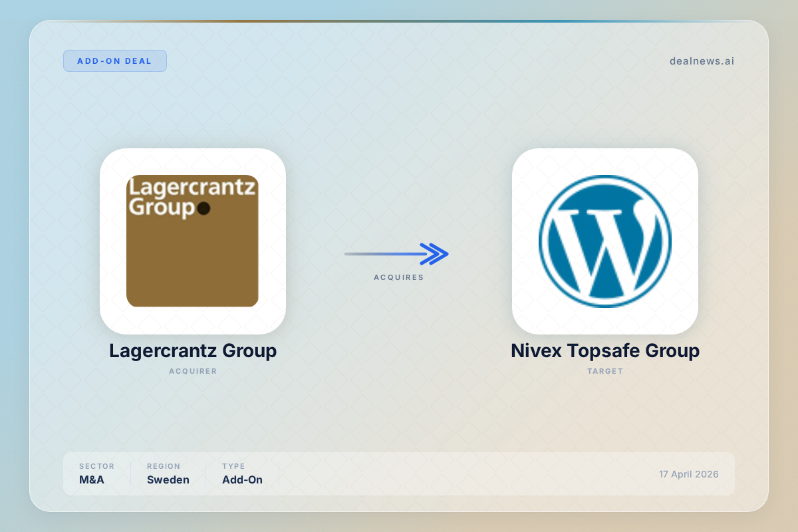798x532 pixels.
Task: Click the date 17 April 2026
Action: click(x=688, y=474)
